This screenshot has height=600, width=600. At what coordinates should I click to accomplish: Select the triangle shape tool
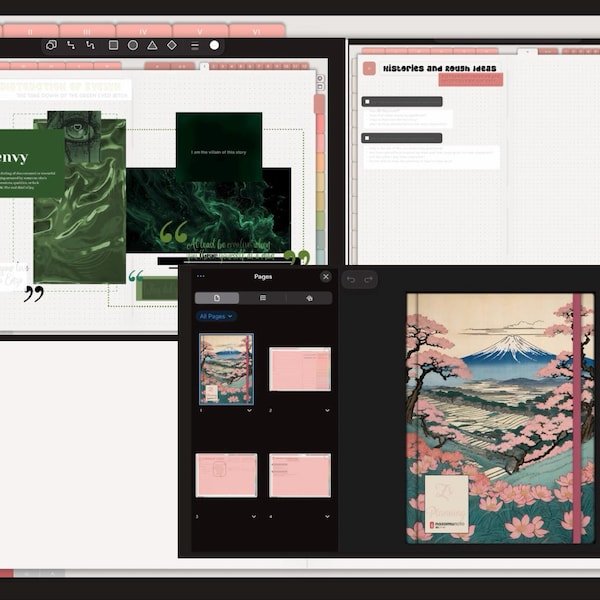tap(152, 45)
